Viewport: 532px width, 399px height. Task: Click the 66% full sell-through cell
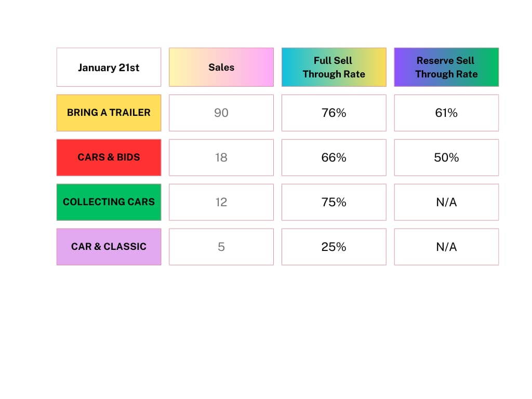(x=334, y=157)
